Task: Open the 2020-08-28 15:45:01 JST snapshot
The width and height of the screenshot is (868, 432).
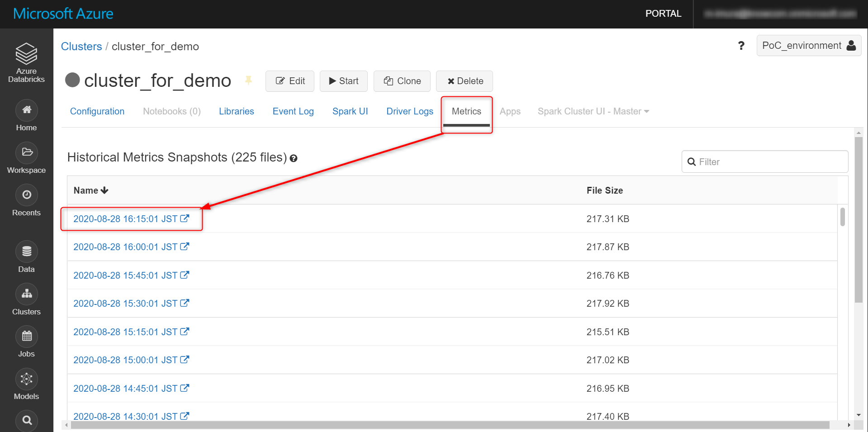Action: 125,275
